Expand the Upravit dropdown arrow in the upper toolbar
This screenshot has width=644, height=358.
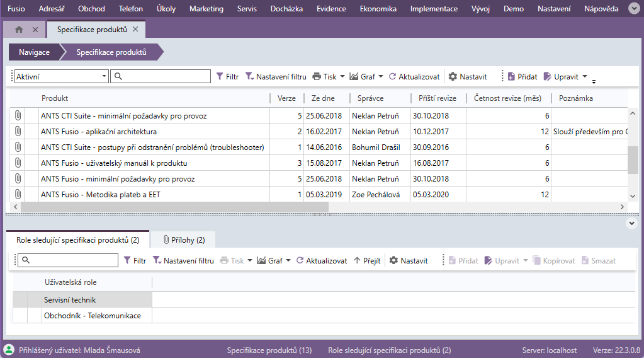(585, 77)
